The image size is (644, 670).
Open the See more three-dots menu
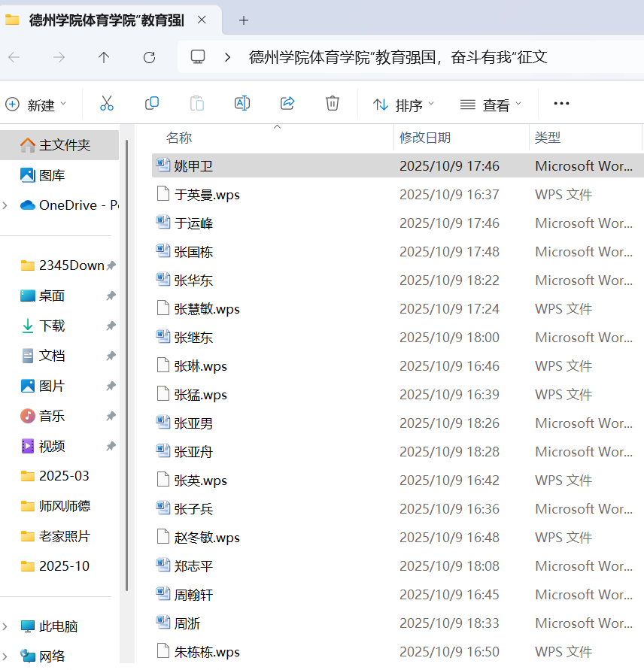pos(561,104)
